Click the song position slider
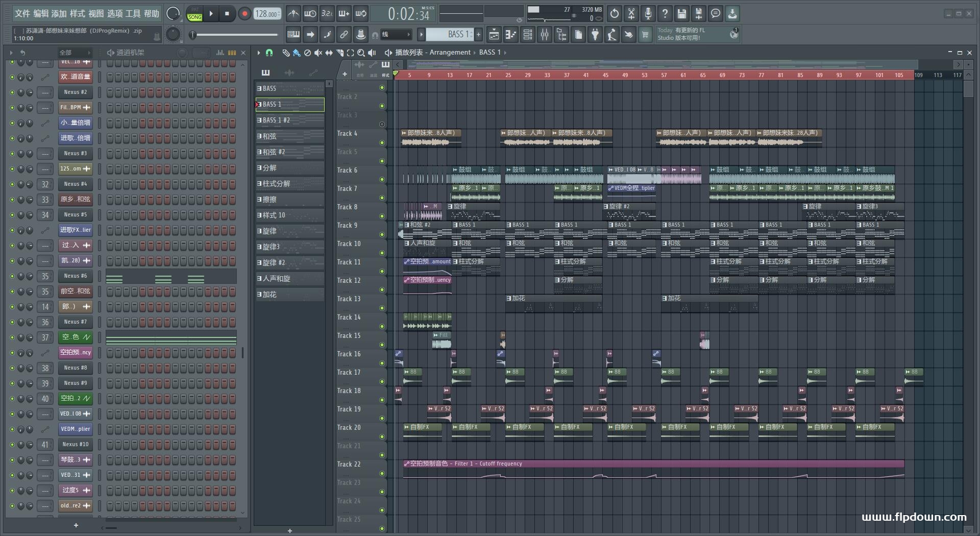Image resolution: width=980 pixels, height=536 pixels. [235, 35]
